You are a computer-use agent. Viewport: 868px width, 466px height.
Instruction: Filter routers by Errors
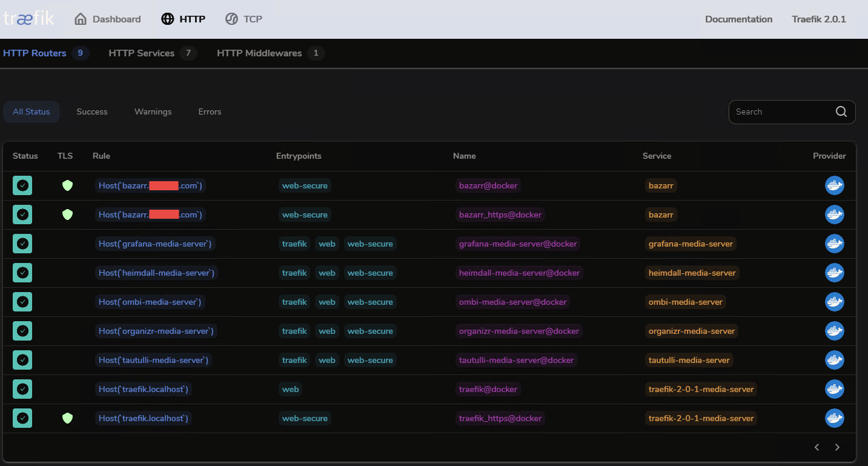coord(210,112)
